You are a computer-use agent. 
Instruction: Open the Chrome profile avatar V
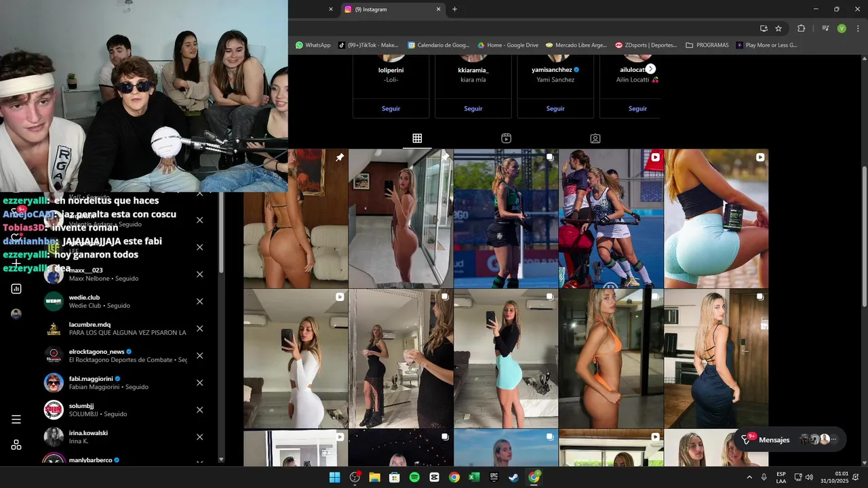click(x=842, y=28)
